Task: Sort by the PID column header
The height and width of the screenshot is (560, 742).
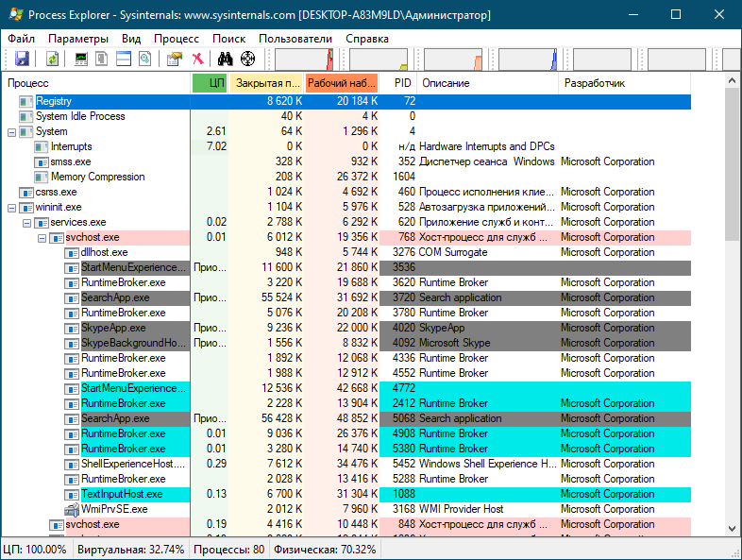Action: (398, 83)
